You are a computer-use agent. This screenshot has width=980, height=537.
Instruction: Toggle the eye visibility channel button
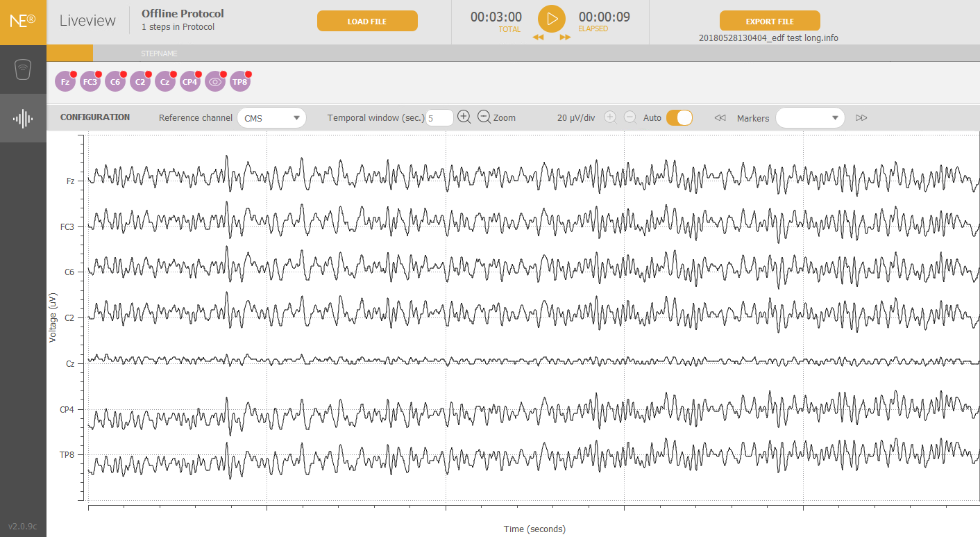tap(214, 82)
